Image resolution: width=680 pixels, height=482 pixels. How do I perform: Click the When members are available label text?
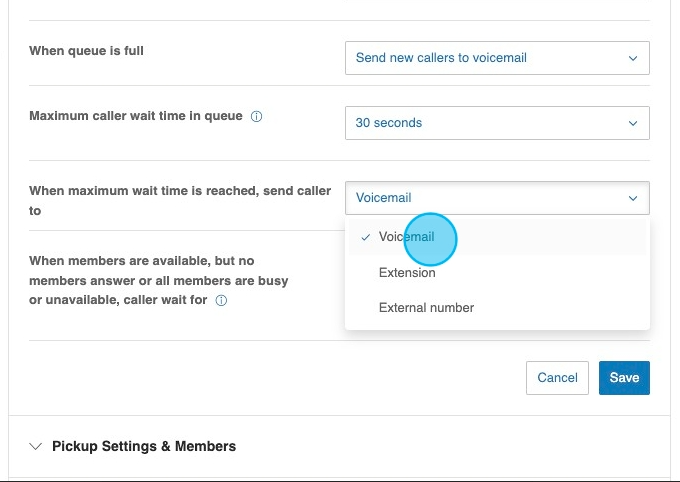tap(140, 261)
